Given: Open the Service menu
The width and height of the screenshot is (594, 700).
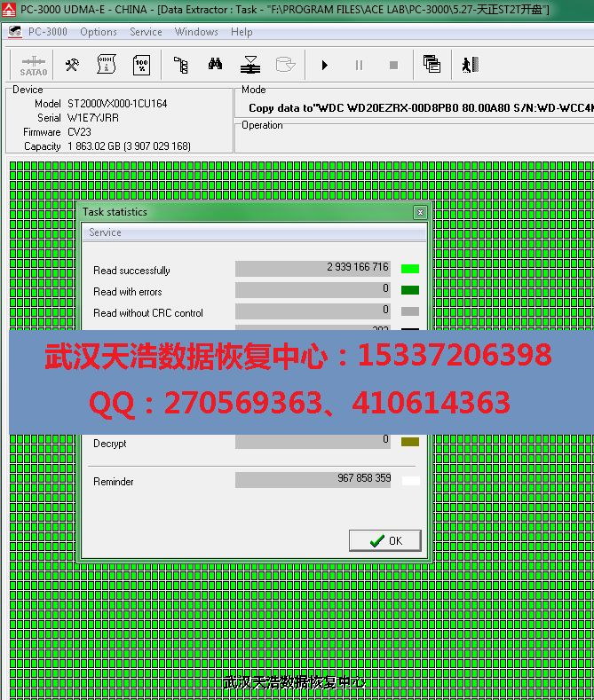Looking at the screenshot, I should pyautogui.click(x=146, y=32).
